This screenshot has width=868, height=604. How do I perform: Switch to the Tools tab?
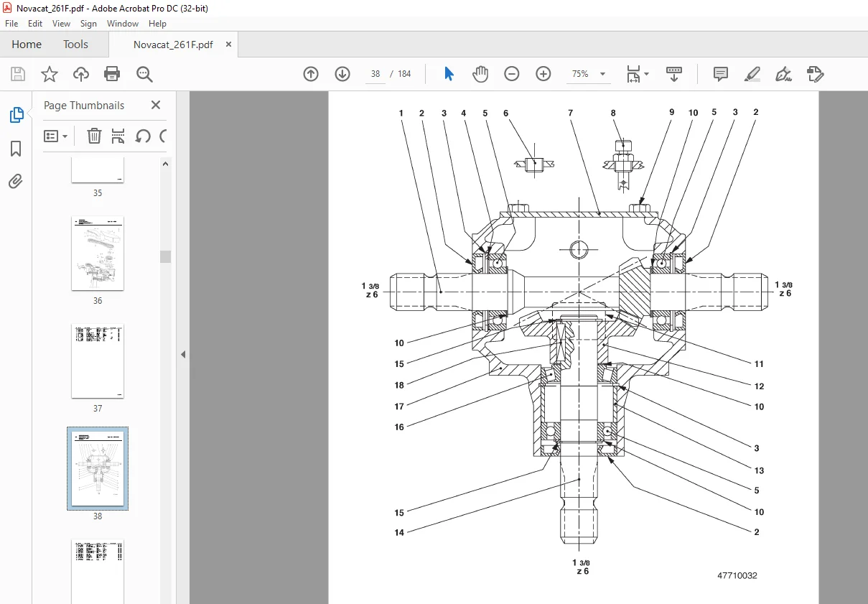click(x=75, y=45)
